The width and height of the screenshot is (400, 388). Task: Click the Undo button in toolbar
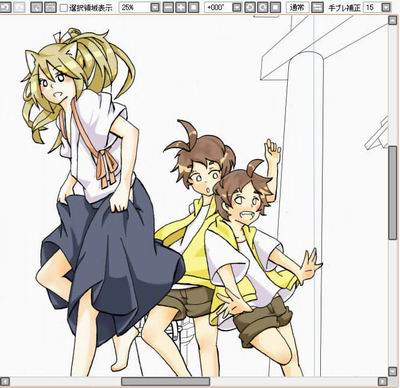click(5, 7)
